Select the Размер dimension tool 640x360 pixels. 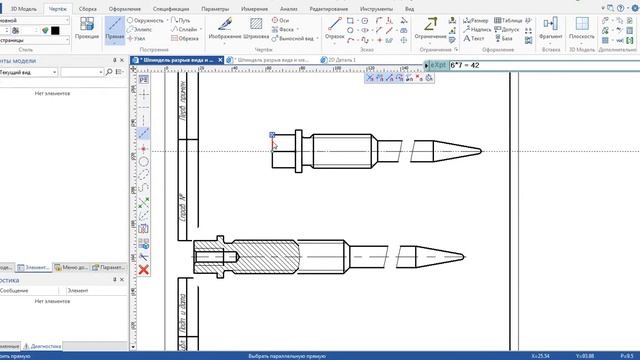tap(476, 20)
